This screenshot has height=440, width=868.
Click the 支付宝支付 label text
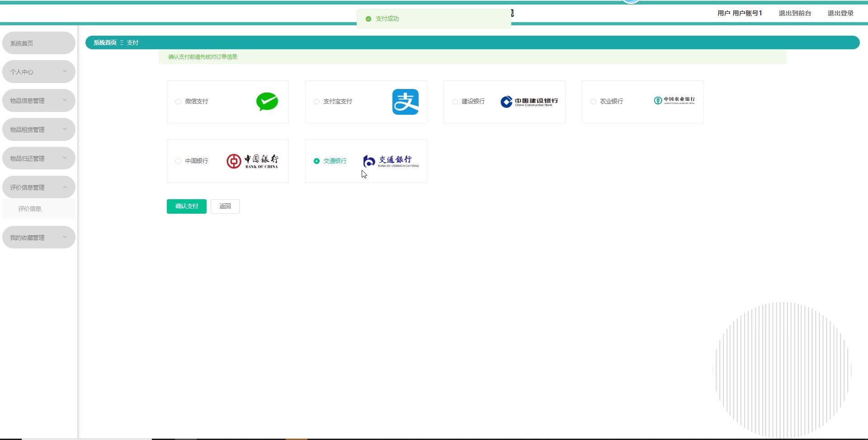[338, 102]
